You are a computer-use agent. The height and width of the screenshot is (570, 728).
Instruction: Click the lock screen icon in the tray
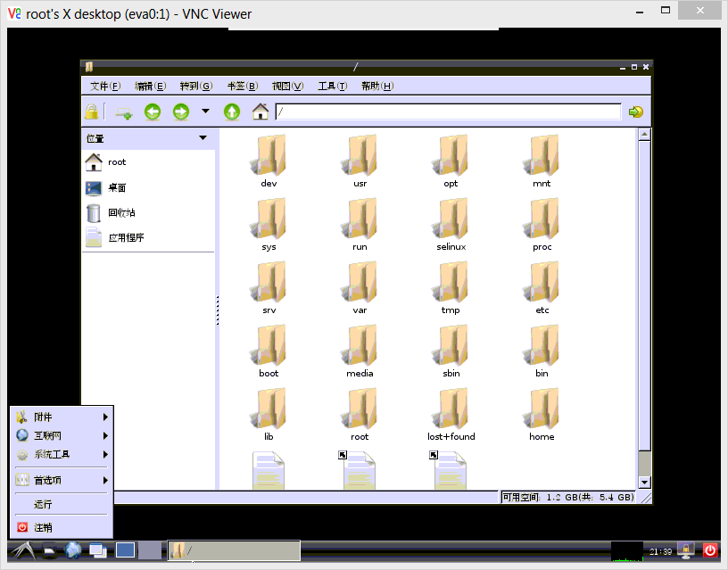coord(686,550)
